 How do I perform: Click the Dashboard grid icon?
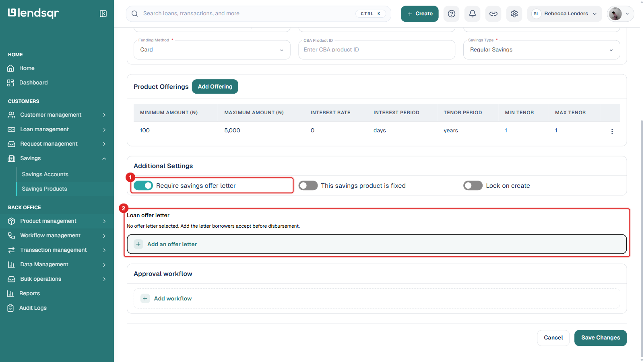point(11,82)
